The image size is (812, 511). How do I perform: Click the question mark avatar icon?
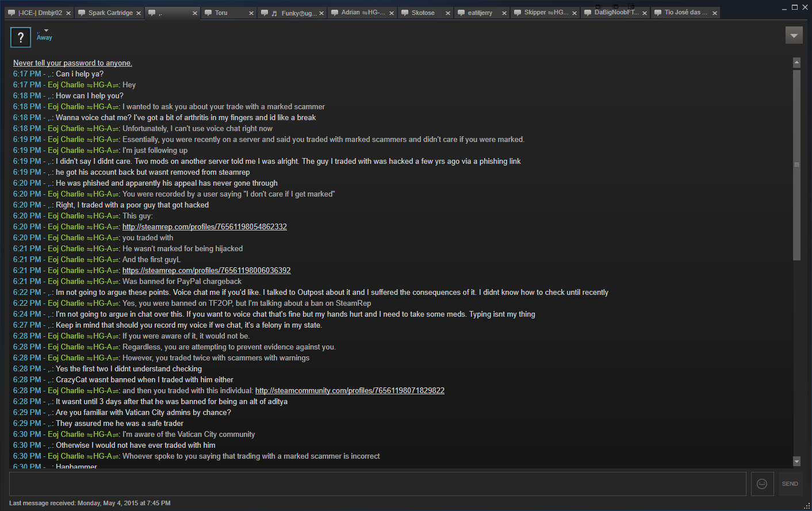[21, 37]
